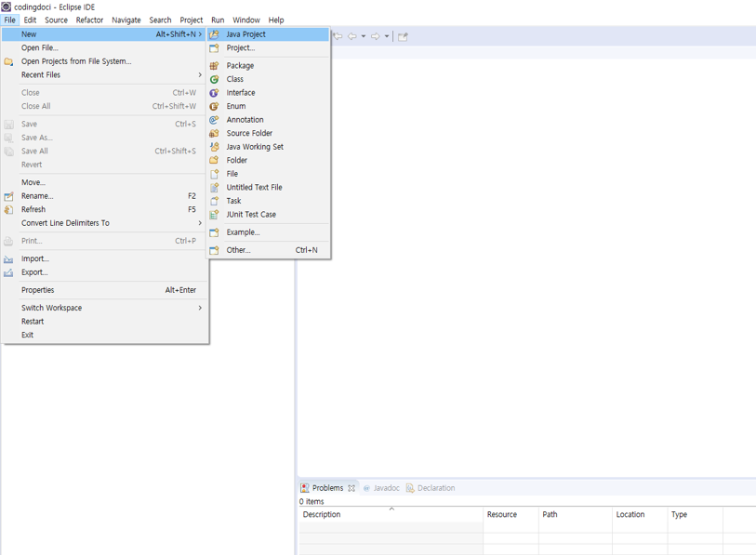
Task: Open the Source menu
Action: 56,20
